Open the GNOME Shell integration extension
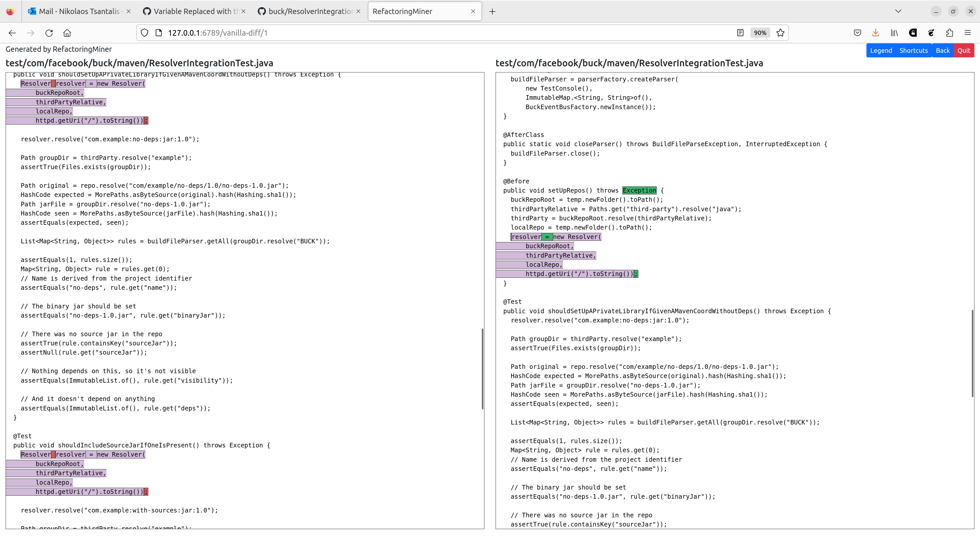The height and width of the screenshot is (551, 980). tap(931, 33)
